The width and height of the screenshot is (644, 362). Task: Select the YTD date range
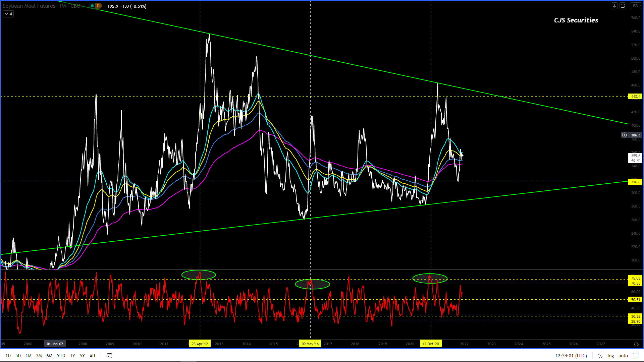(x=61, y=356)
